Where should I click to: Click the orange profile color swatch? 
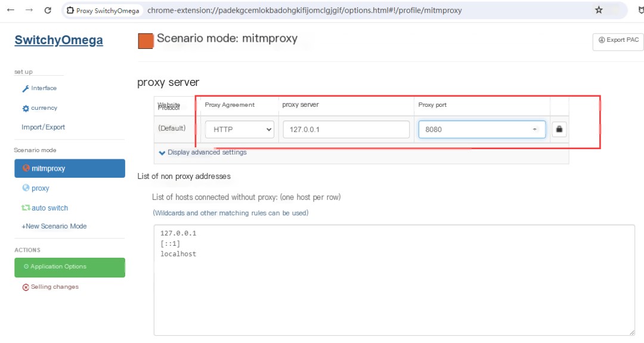point(145,41)
